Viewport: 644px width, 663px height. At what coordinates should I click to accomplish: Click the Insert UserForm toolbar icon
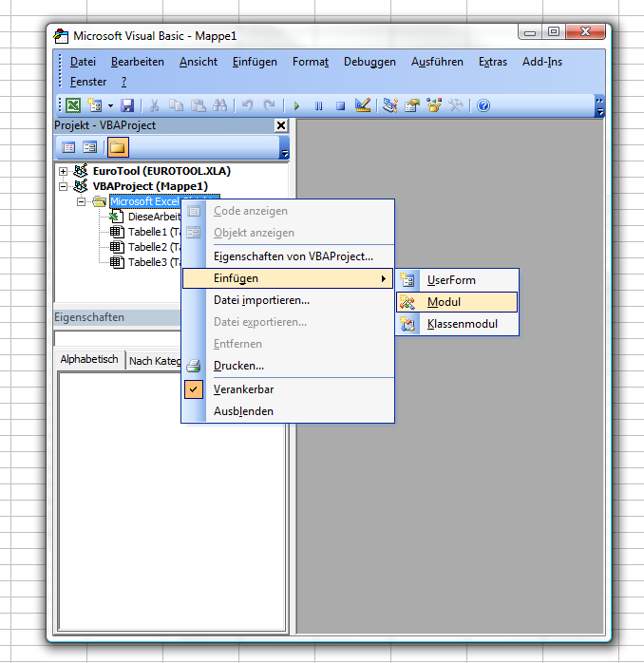tap(94, 105)
